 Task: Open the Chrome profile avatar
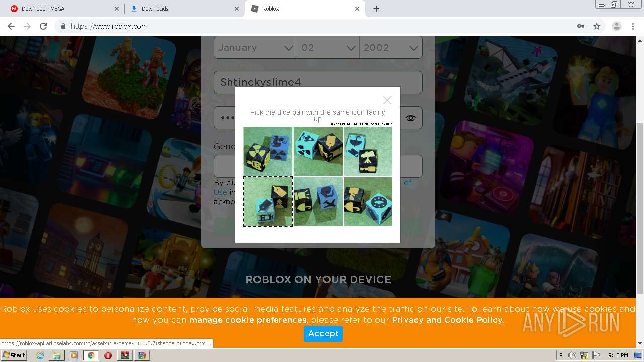616,26
